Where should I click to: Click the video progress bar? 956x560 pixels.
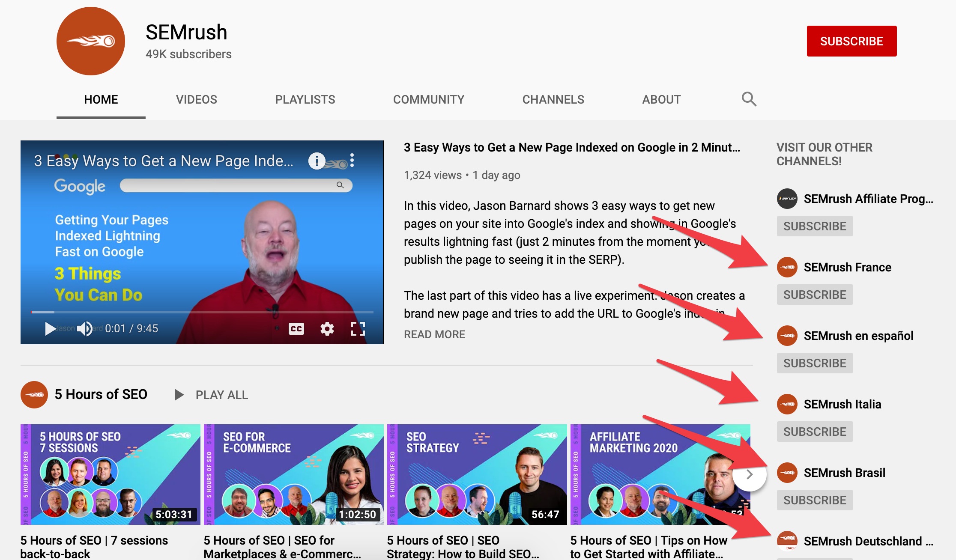[x=202, y=312]
